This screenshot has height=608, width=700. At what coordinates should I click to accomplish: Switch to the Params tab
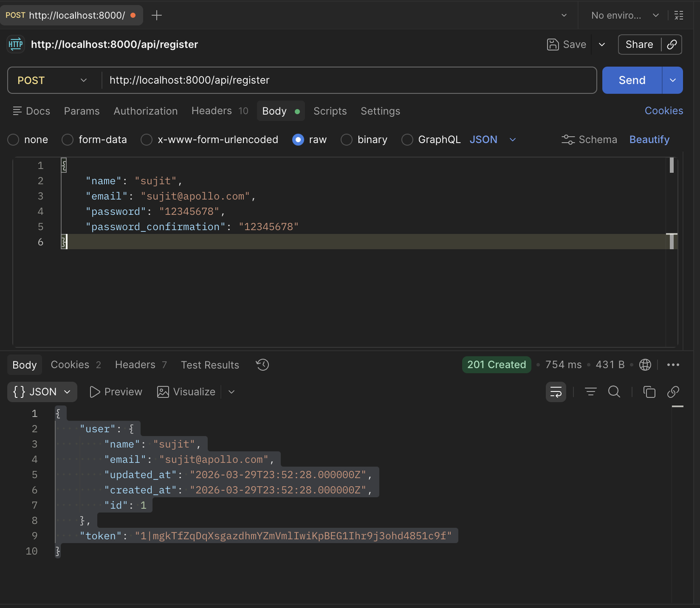click(x=82, y=111)
